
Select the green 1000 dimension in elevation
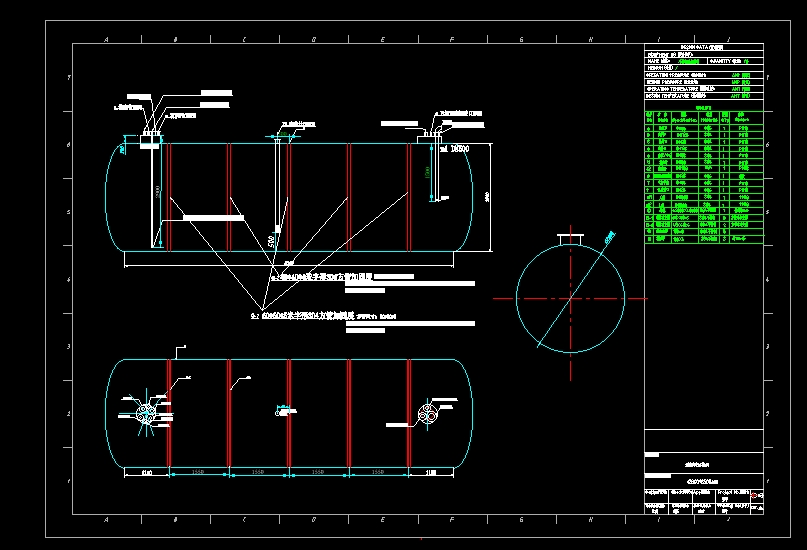427,172
